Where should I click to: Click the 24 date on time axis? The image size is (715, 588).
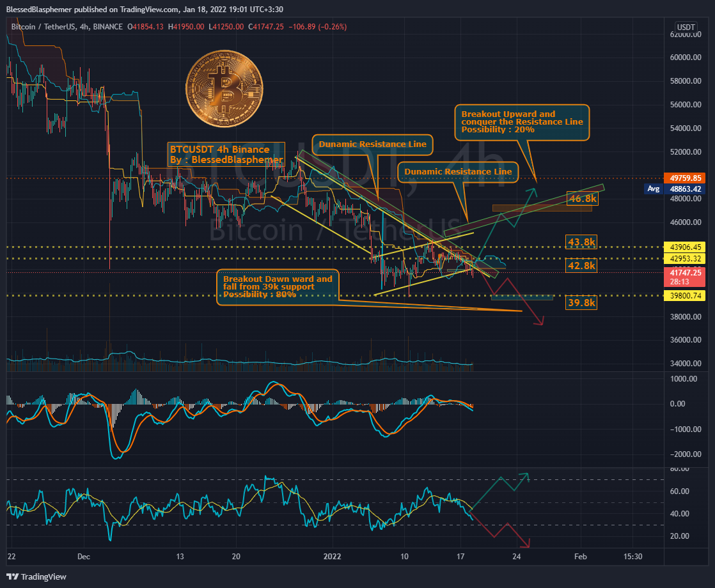click(517, 557)
